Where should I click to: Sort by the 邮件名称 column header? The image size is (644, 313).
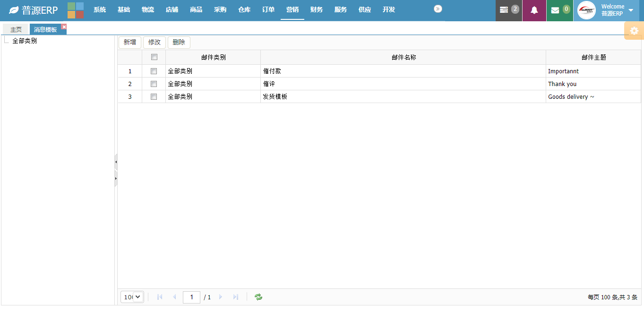(404, 57)
